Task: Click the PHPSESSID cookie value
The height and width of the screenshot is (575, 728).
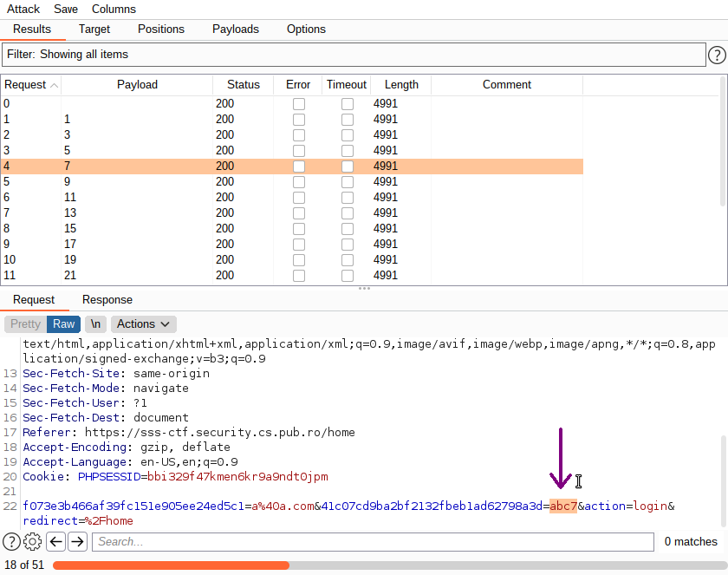Action: point(237,476)
